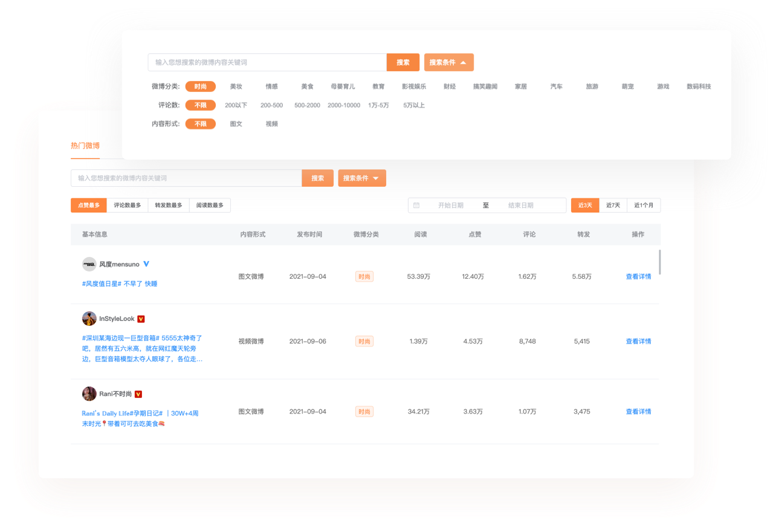This screenshot has height=532, width=770.
Task: Select 美妆 Weibo category filter
Action: pyautogui.click(x=236, y=86)
